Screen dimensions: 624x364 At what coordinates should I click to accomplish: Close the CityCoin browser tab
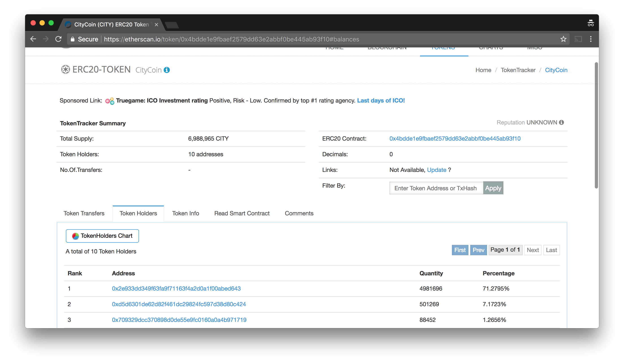click(156, 24)
